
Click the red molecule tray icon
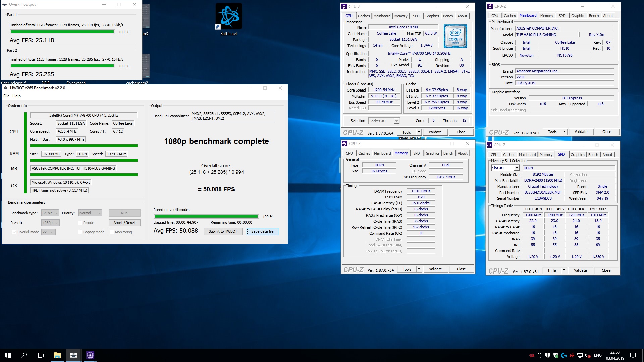tap(572, 355)
